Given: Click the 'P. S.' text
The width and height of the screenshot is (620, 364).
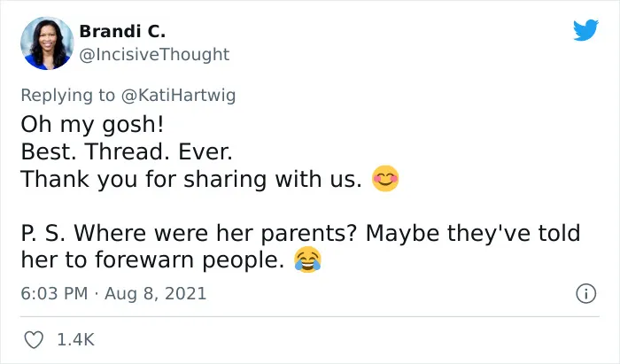Looking at the screenshot, I should pyautogui.click(x=44, y=233).
